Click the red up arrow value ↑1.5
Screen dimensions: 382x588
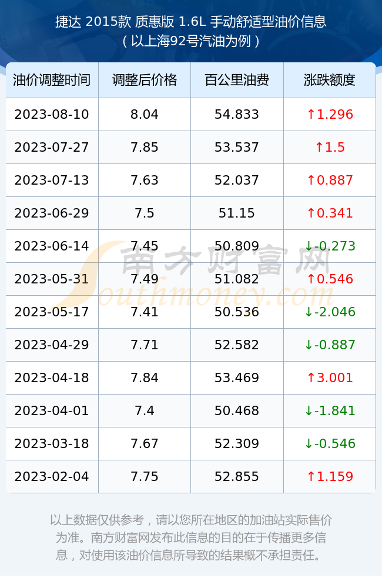point(330,148)
